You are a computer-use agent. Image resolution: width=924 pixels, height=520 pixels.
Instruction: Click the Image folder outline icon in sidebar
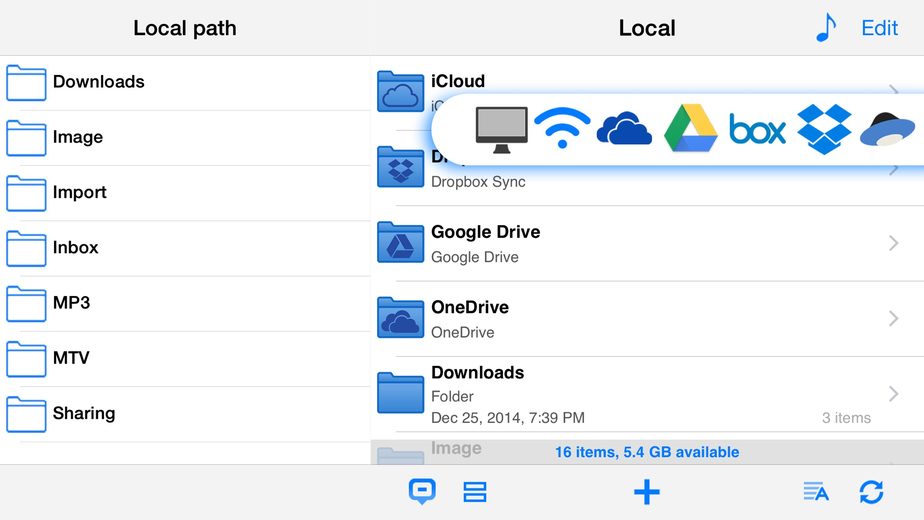(26, 138)
